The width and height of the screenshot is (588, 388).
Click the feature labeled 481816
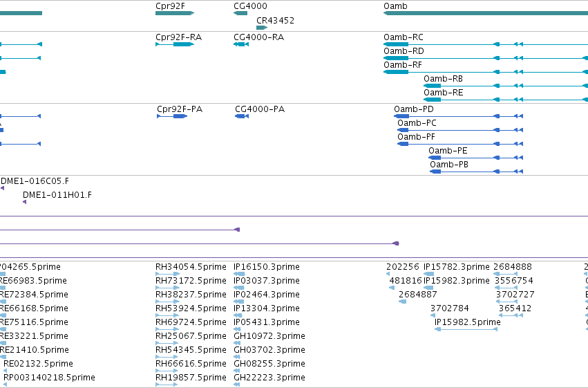click(x=406, y=281)
